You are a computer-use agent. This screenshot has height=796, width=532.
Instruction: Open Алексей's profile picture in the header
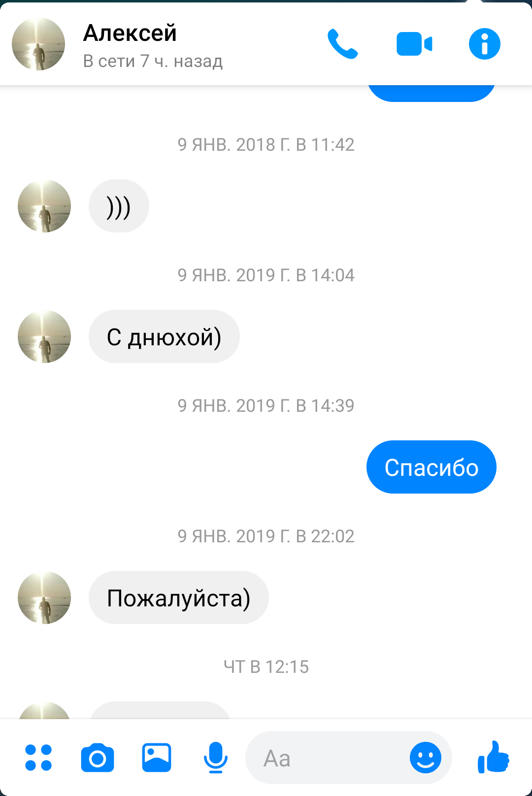38,44
